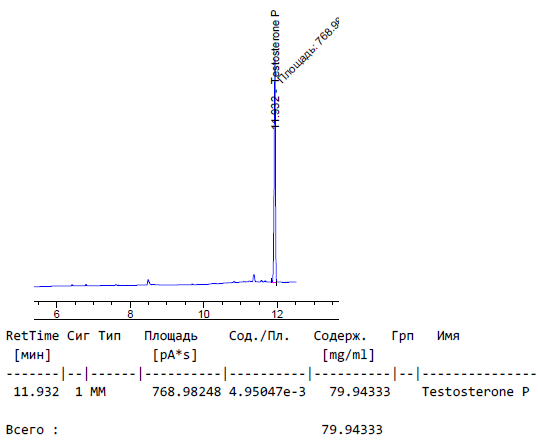Select the value 4.95047e-3
This screenshot has height=444, width=538.
(x=267, y=392)
